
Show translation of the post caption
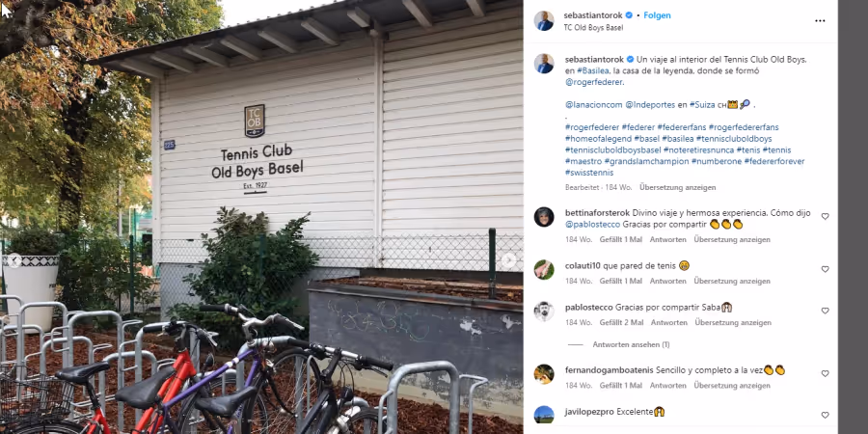pos(677,188)
